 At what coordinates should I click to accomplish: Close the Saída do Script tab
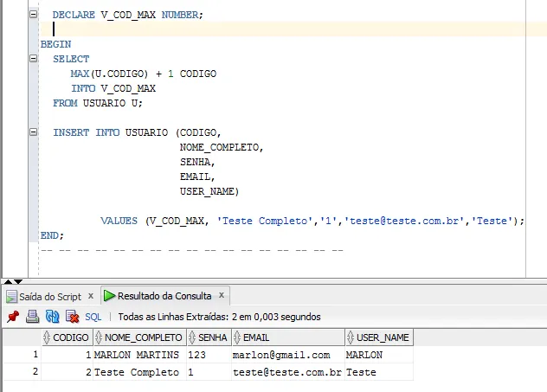(x=90, y=295)
